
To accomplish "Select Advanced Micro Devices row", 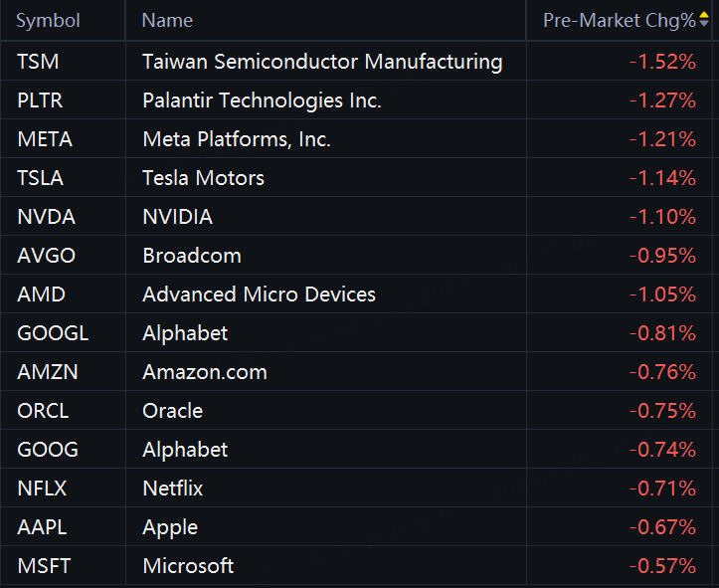I will point(259,294).
